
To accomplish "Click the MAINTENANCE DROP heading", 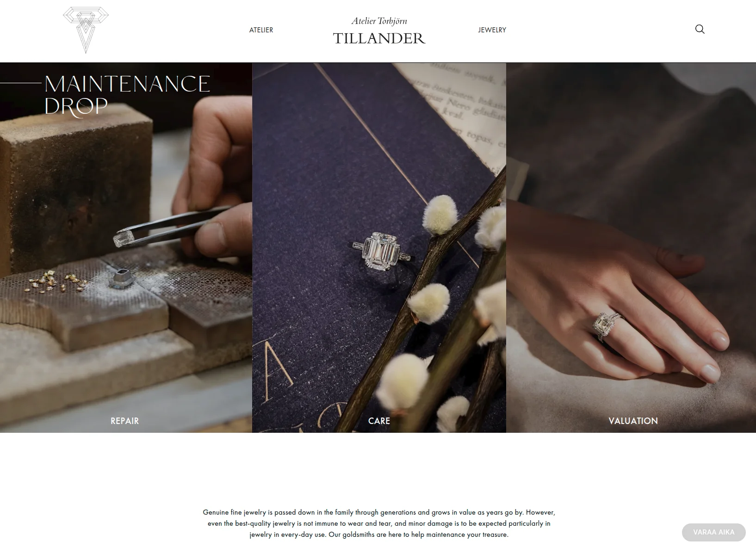I will tap(127, 95).
